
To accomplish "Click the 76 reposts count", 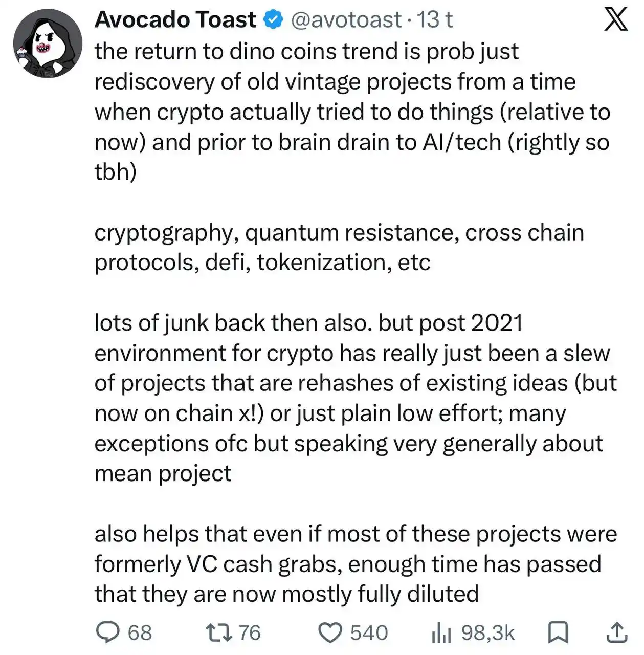I will (250, 633).
